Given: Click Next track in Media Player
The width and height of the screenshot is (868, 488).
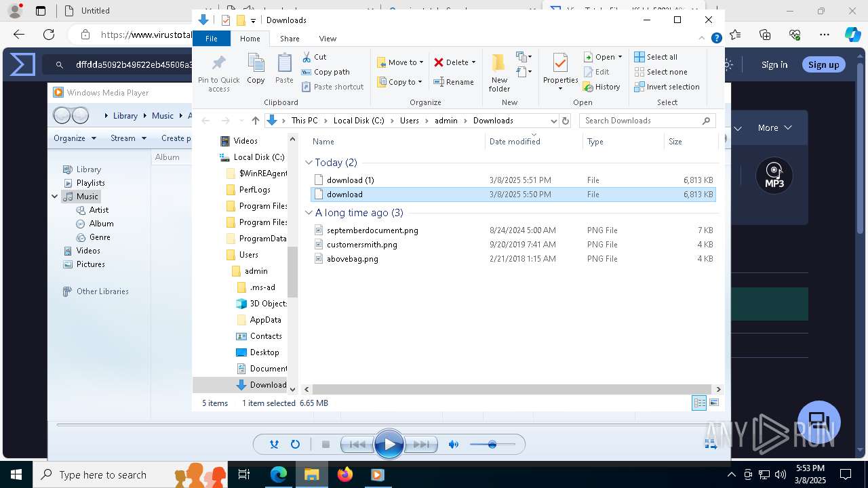Looking at the screenshot, I should (x=420, y=445).
